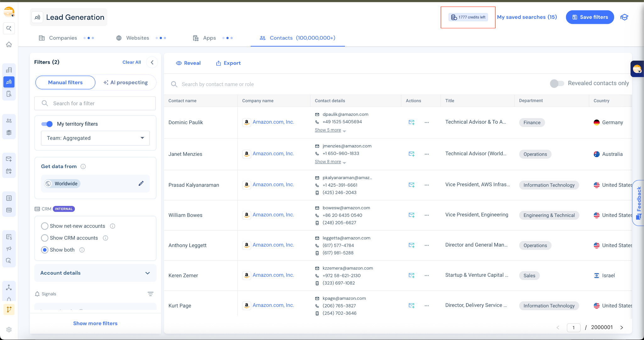This screenshot has width=644, height=340.
Task: Go to next results page arrow
Action: (621, 327)
